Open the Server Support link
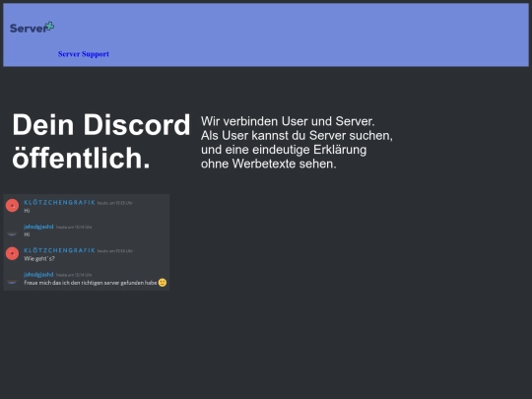The image size is (532, 399). pyautogui.click(x=84, y=54)
